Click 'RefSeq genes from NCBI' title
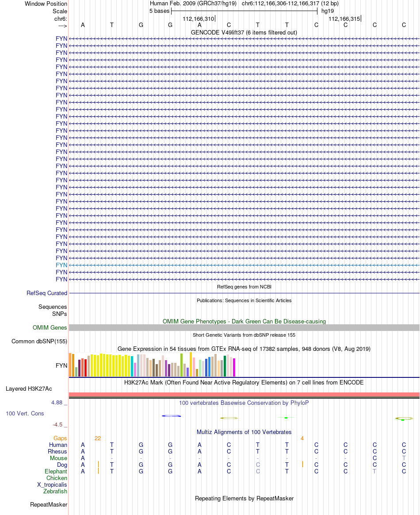The image size is (420, 515). [x=244, y=287]
